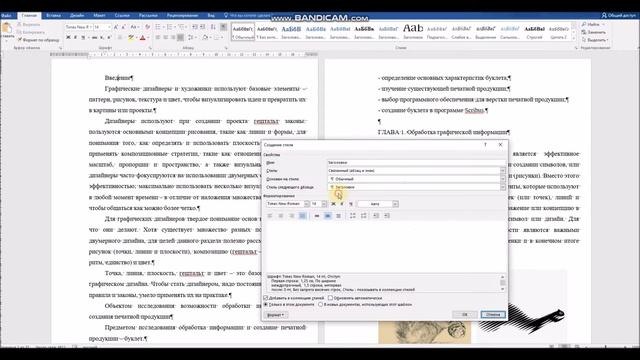Open the ribbon font size dropdown

(x=109, y=27)
